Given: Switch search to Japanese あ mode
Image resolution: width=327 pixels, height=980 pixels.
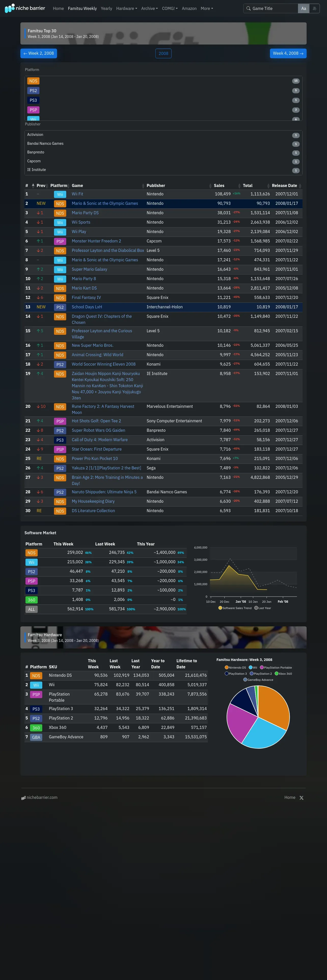Looking at the screenshot, I should 315,8.
